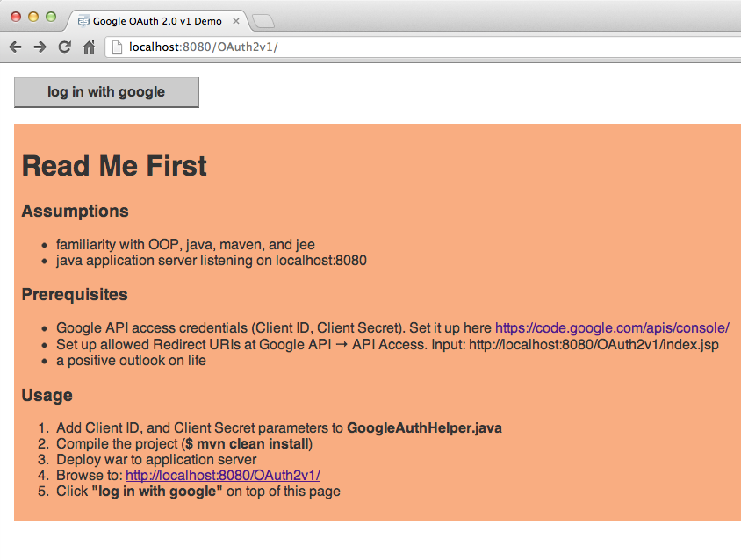Click the Assumptions heading

click(76, 211)
